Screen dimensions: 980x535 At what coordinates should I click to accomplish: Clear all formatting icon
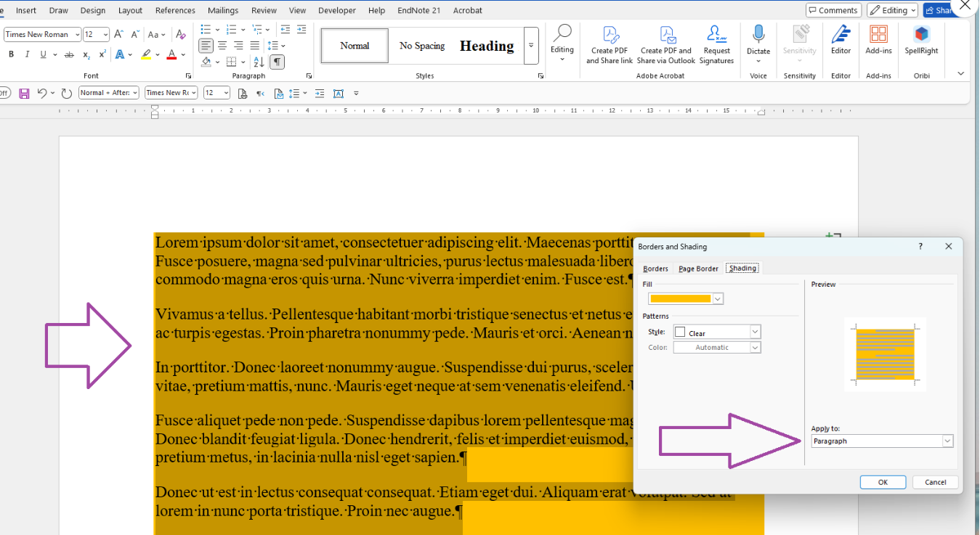(x=182, y=34)
